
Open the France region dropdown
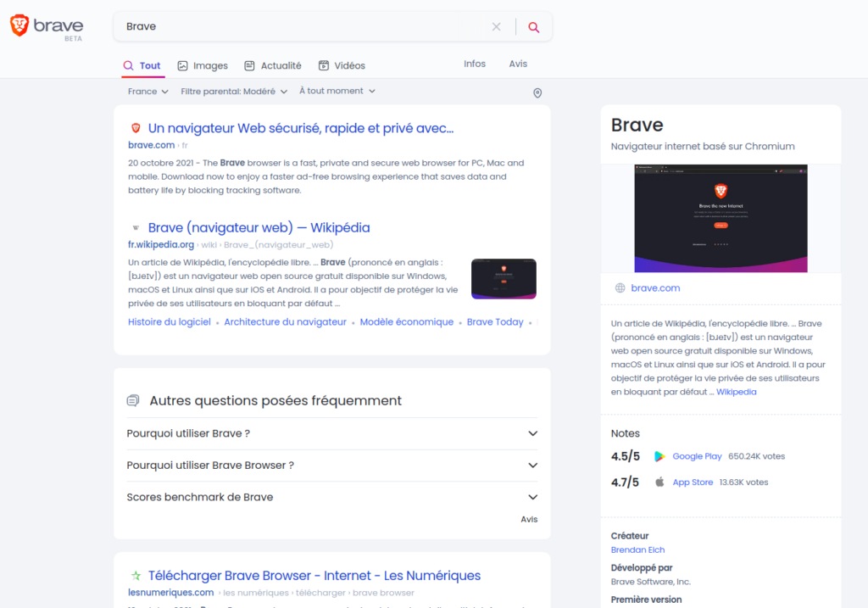click(x=147, y=92)
